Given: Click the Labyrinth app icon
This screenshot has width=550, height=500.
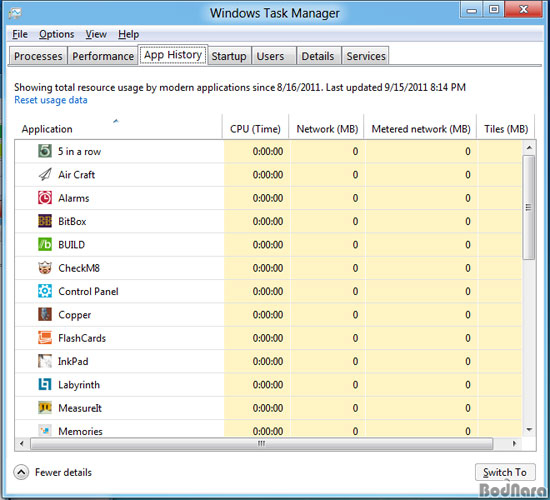Looking at the screenshot, I should click(45, 385).
